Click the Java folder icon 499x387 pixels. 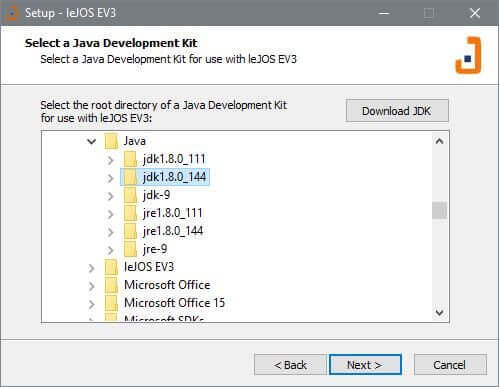[x=111, y=141]
